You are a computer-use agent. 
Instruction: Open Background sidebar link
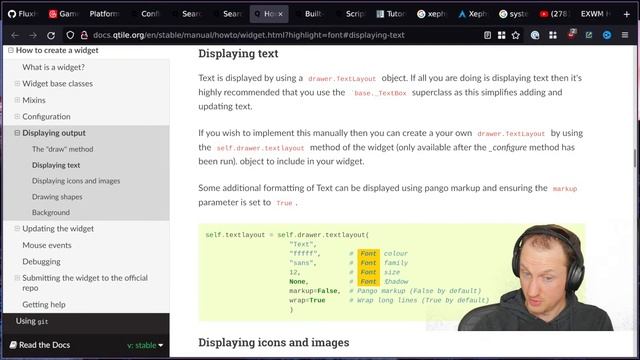click(x=51, y=212)
